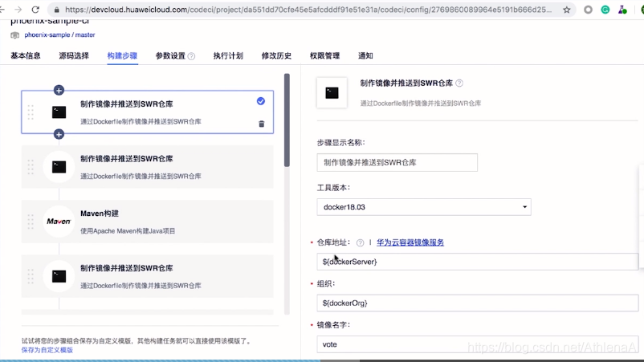Click the browser forward arrow
The height and width of the screenshot is (362, 644).
point(18,10)
